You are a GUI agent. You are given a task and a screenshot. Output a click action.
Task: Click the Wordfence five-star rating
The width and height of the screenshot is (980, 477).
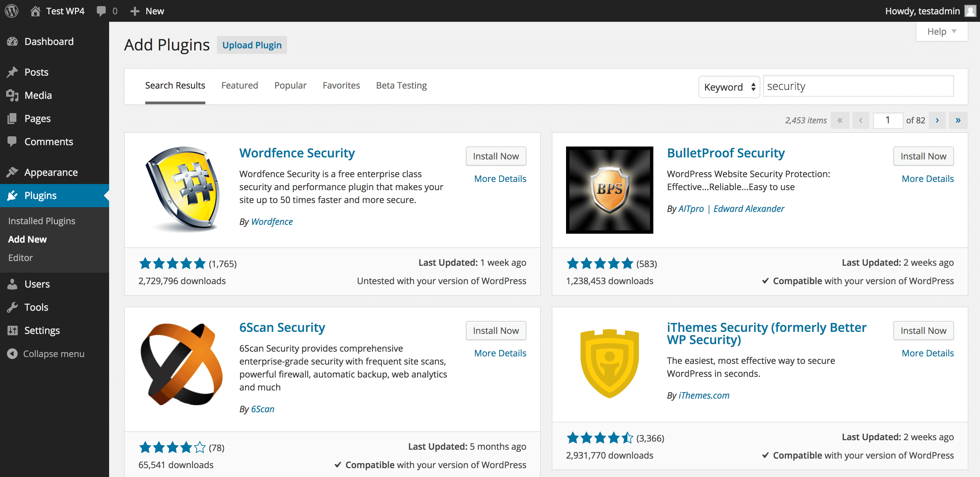(x=172, y=263)
